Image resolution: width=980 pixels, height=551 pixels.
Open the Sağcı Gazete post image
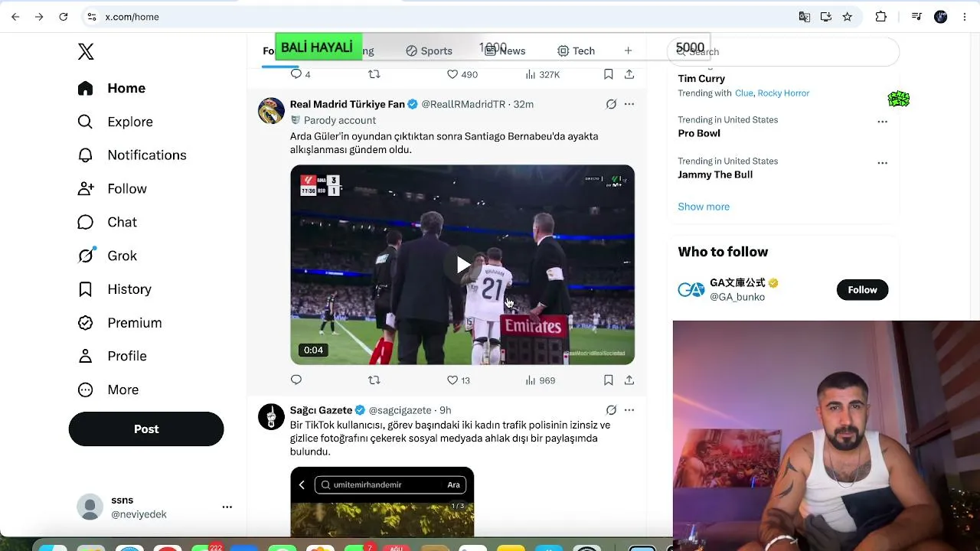pos(382,502)
